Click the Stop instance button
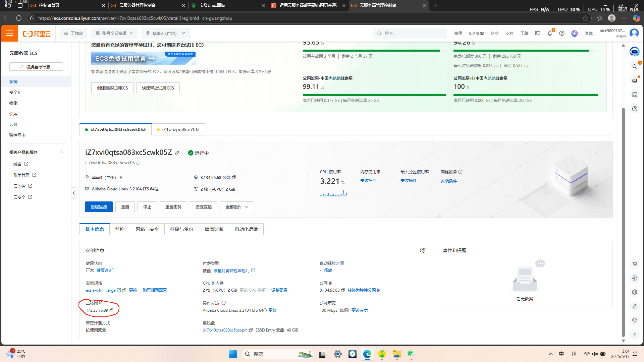 [147, 207]
